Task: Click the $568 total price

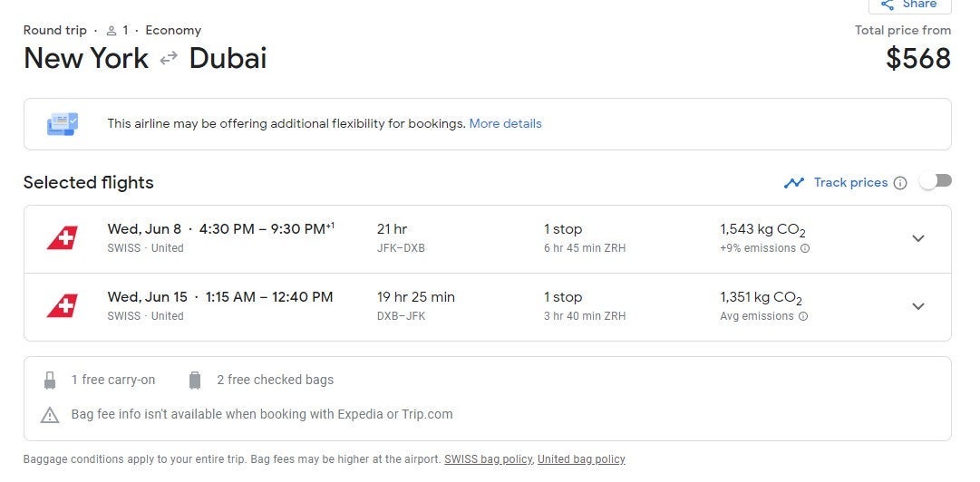Action: pyautogui.click(x=917, y=59)
